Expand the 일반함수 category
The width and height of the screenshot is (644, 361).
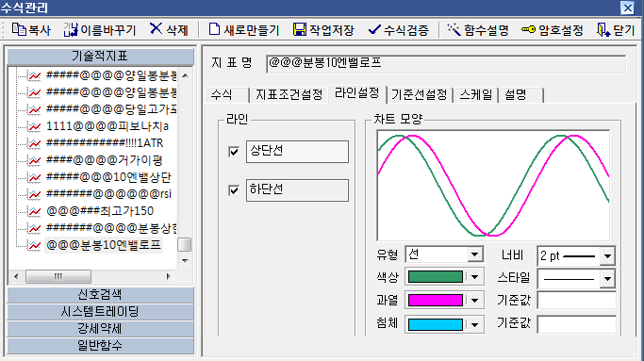pyautogui.click(x=100, y=345)
